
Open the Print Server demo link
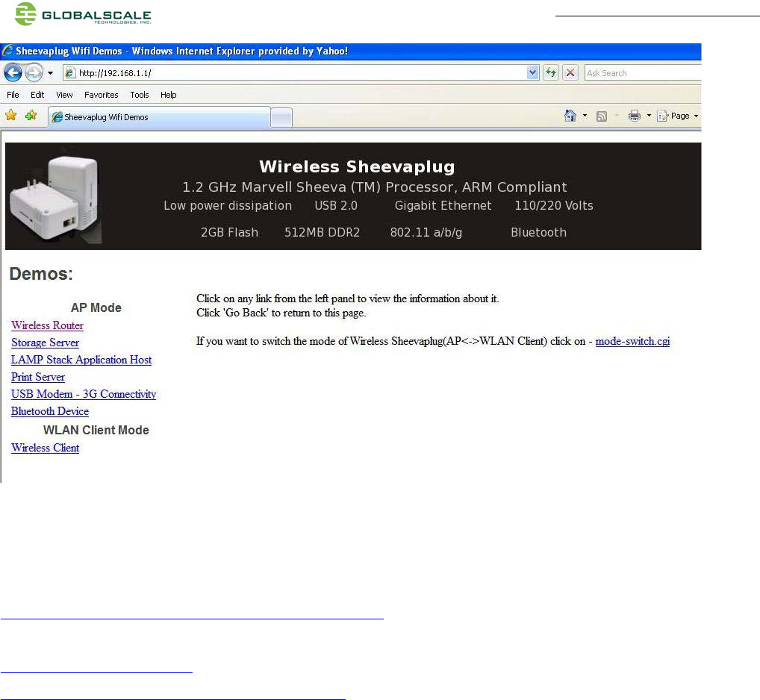[x=38, y=377]
